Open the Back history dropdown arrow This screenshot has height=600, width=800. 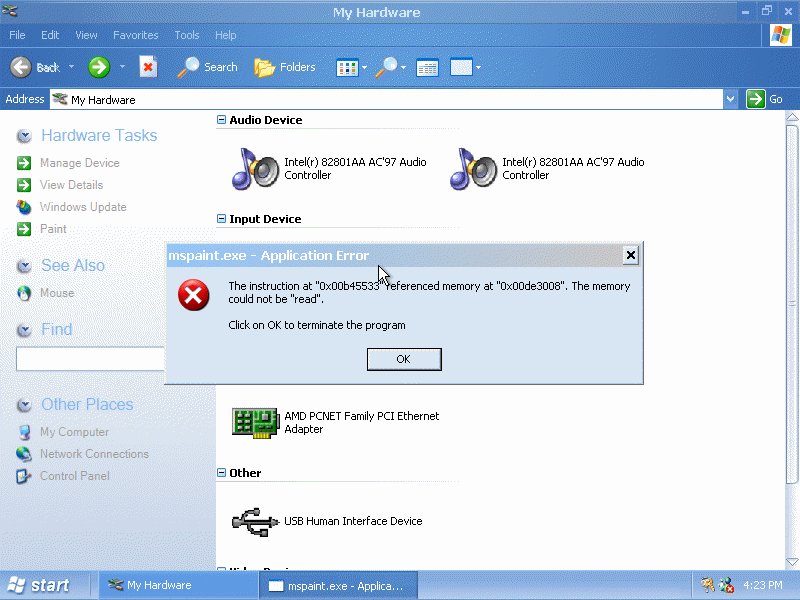(71, 67)
